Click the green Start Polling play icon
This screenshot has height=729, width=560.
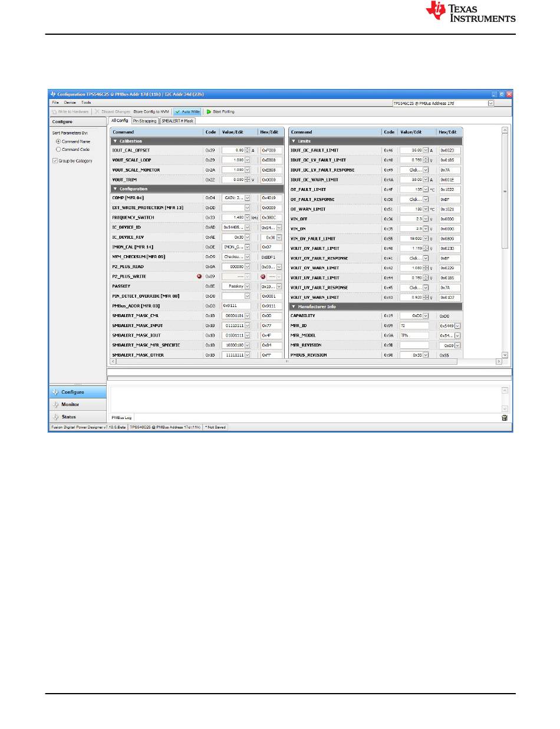tap(209, 111)
